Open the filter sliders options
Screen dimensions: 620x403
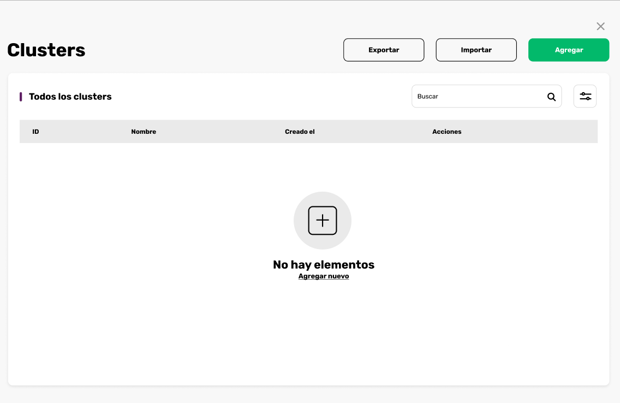(585, 96)
